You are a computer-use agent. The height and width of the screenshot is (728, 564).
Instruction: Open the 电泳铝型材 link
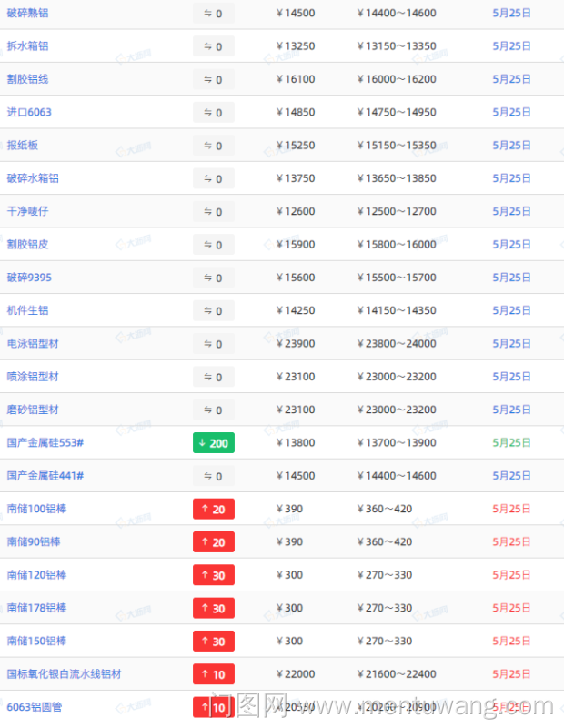coord(33,343)
